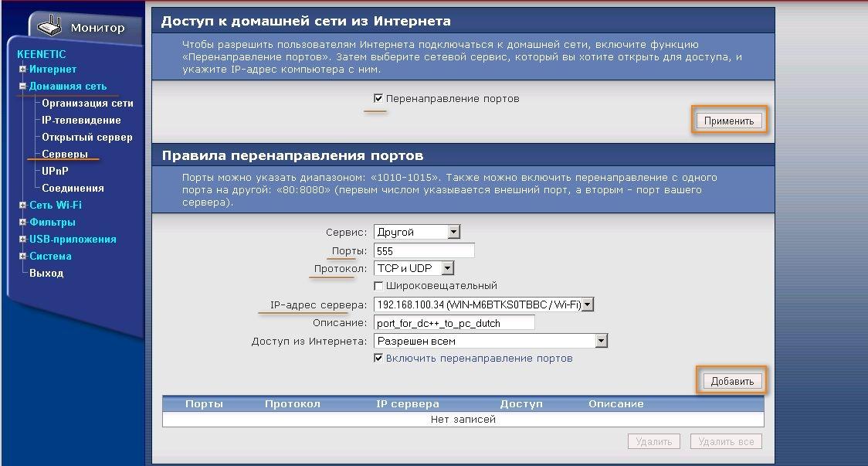868x466 pixels.
Task: Open USB-приложения section
Action: click(73, 240)
